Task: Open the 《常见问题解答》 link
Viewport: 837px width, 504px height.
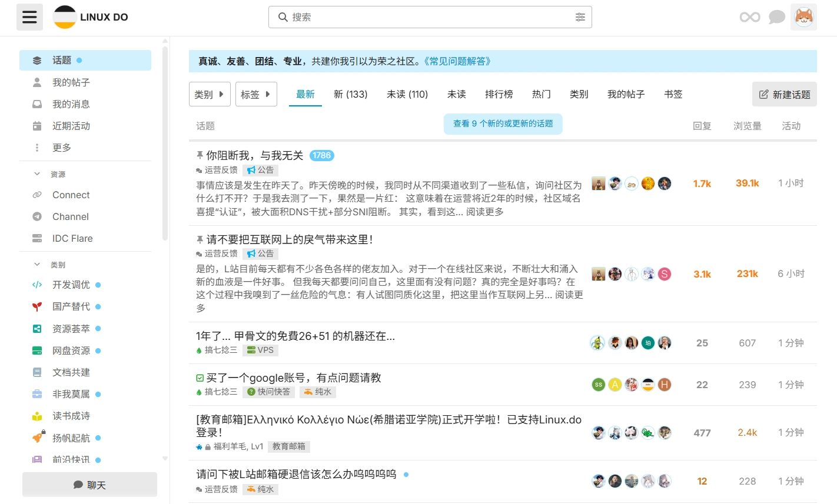Action: (x=457, y=61)
